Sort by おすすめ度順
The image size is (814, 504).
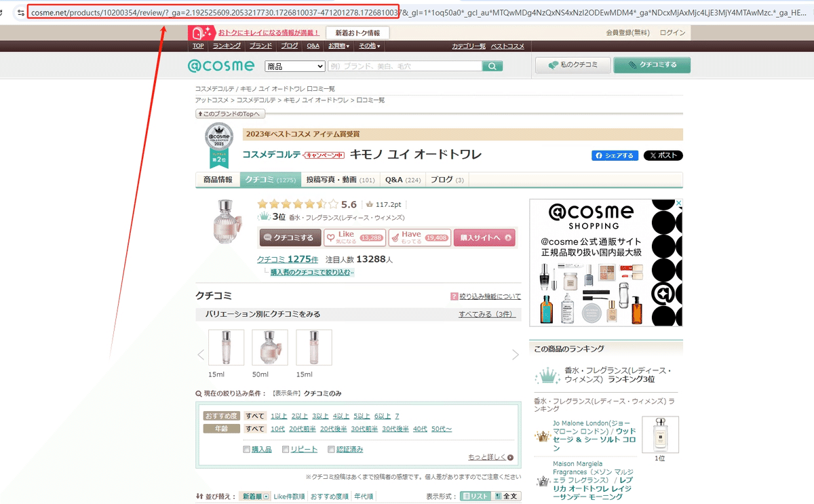click(330, 497)
